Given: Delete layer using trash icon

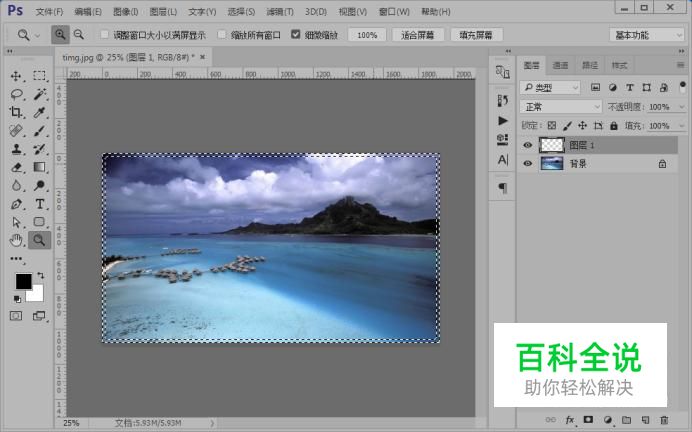Looking at the screenshot, I should (664, 419).
